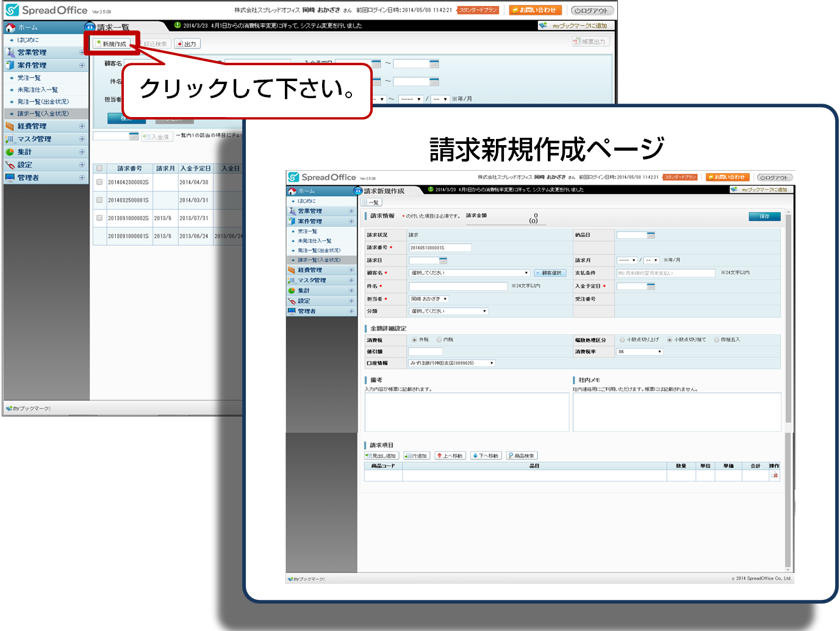The height and width of the screenshot is (631, 840).
Task: Open 受注一覧 in 請求一覧 window sidebar
Action: 29,78
